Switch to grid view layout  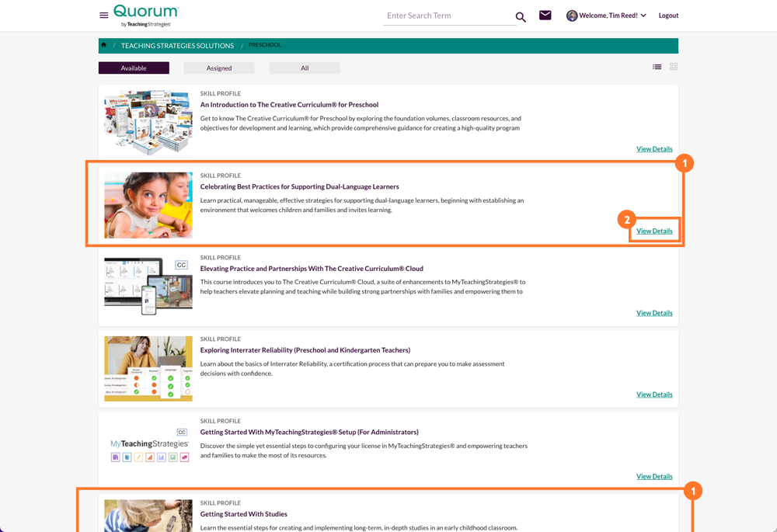[673, 67]
